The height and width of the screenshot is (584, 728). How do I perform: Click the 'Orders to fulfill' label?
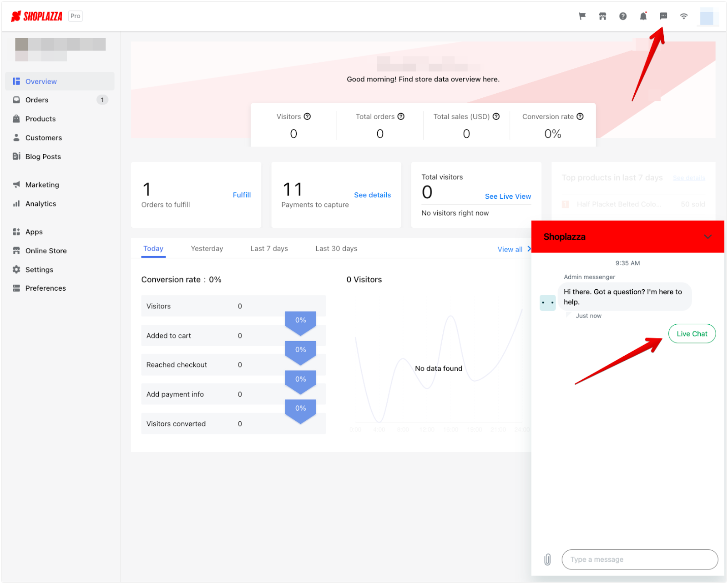tap(166, 205)
